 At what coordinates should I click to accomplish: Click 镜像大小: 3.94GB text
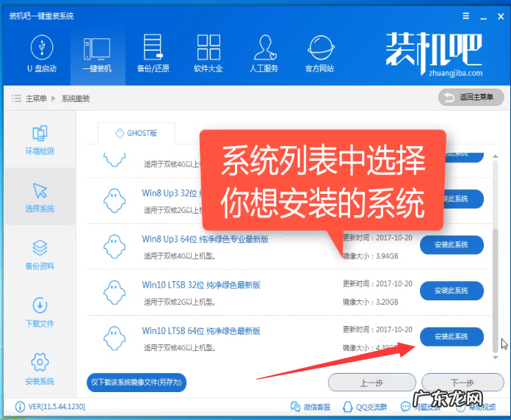coord(371,256)
